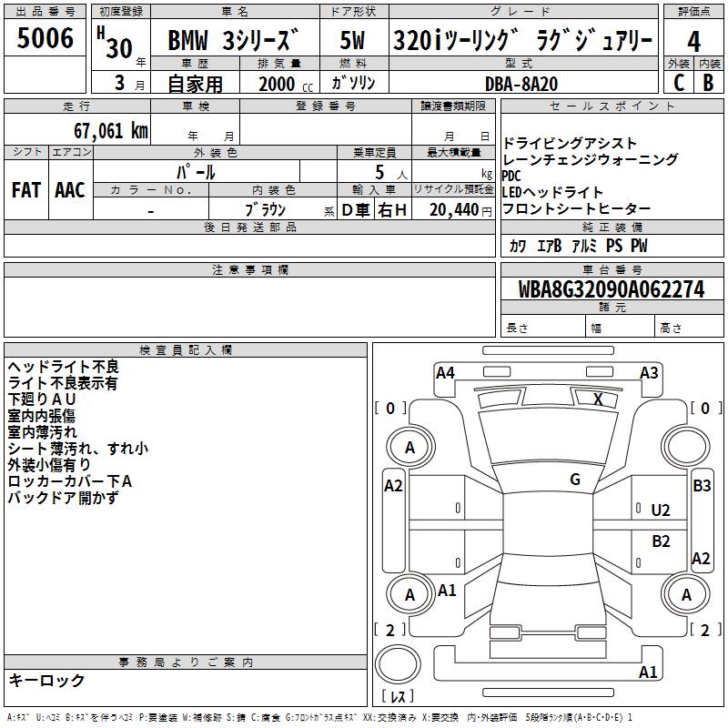This screenshot has width=728, height=728.
Task: Click the セールスポイント header
Action: click(612, 106)
